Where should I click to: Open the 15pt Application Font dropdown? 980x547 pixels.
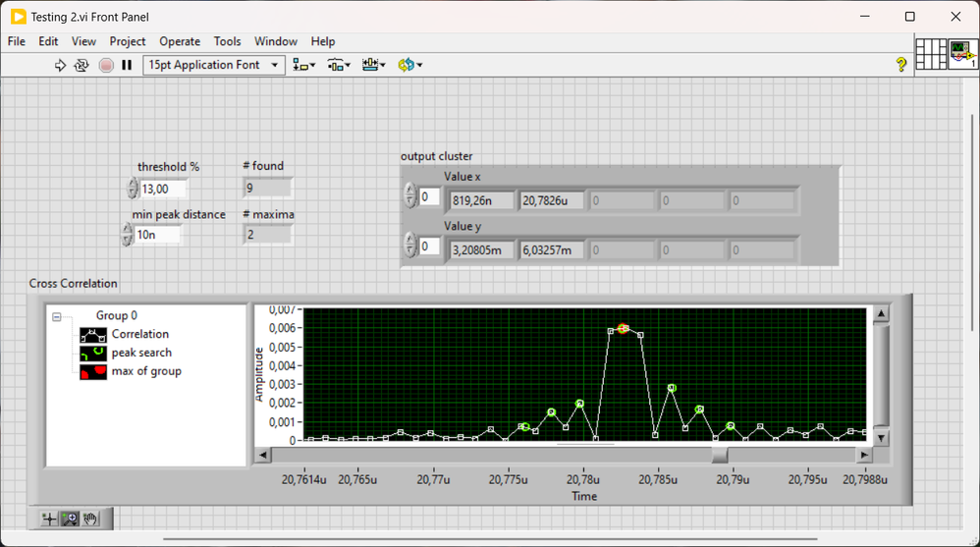pos(214,65)
